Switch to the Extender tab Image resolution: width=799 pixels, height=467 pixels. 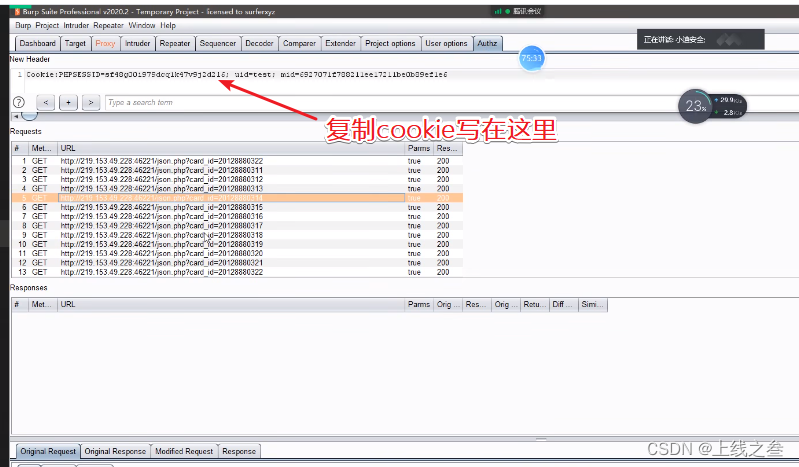click(340, 43)
